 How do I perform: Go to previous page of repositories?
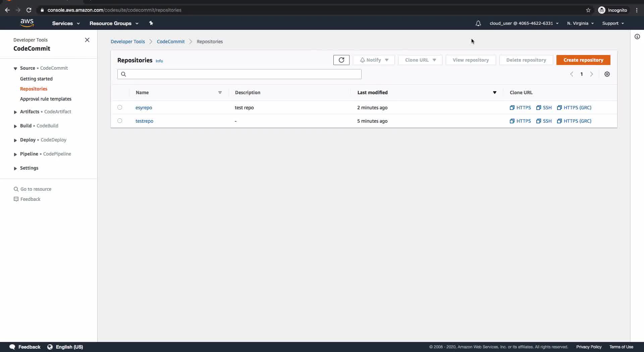(572, 74)
